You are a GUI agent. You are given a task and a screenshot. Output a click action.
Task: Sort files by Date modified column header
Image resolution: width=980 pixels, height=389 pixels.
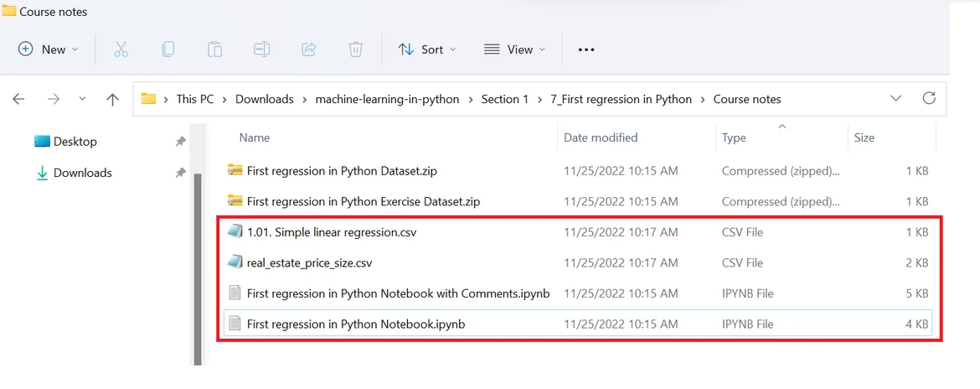point(601,137)
